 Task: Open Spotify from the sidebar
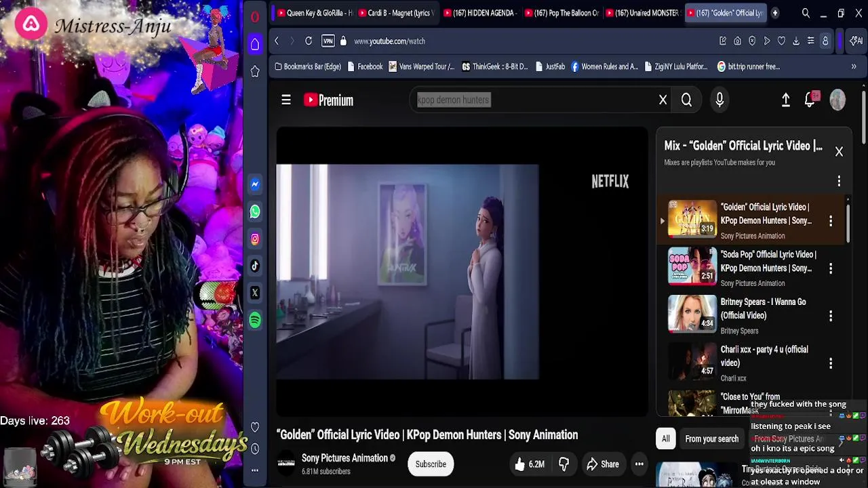pyautogui.click(x=255, y=320)
